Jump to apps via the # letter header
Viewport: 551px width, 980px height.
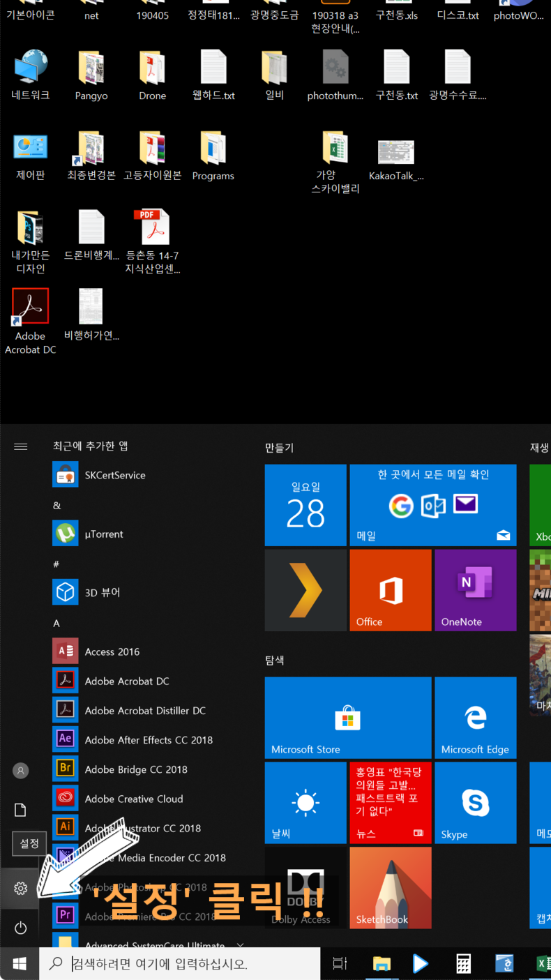56,564
